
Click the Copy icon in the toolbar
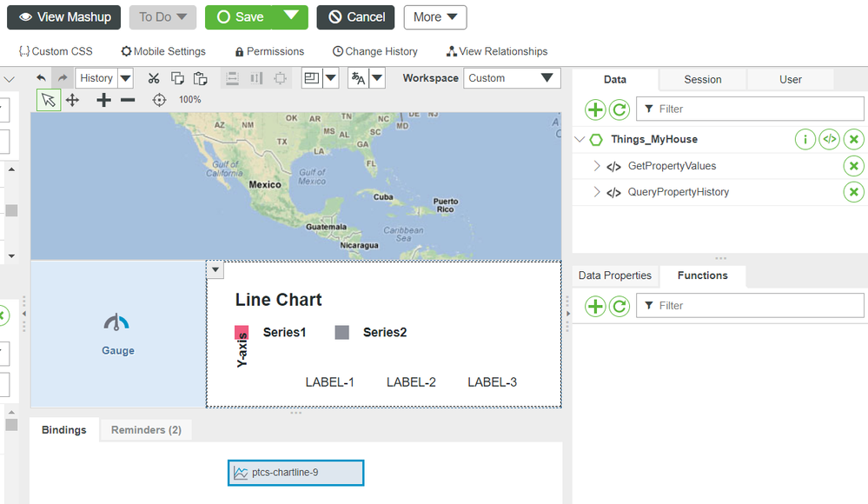[x=178, y=78]
